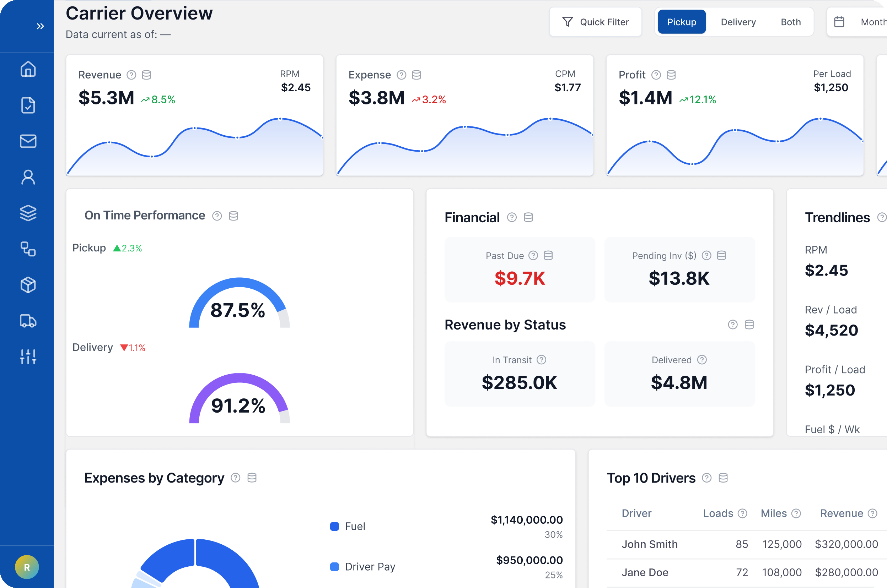Click the Profit help question icon
The image size is (887, 588).
(656, 75)
